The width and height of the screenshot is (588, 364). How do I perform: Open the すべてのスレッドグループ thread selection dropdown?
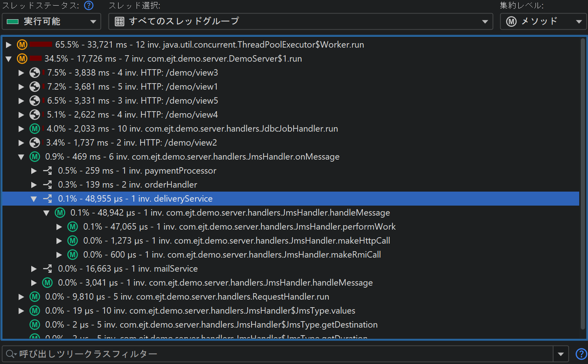click(x=300, y=22)
